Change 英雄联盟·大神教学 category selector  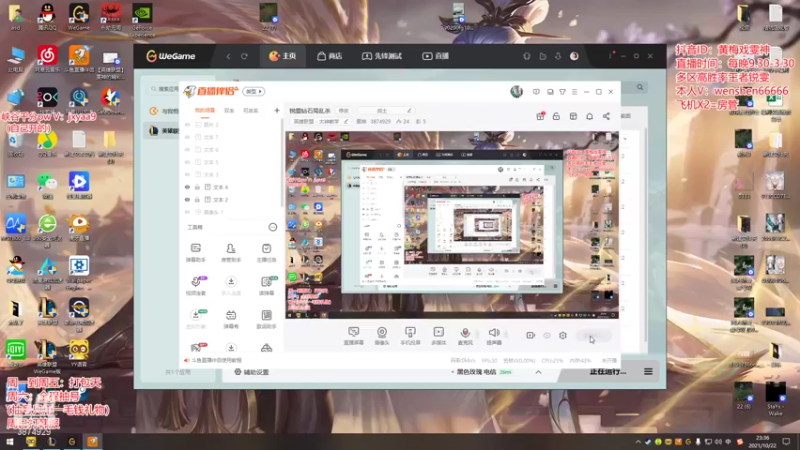tap(320, 121)
